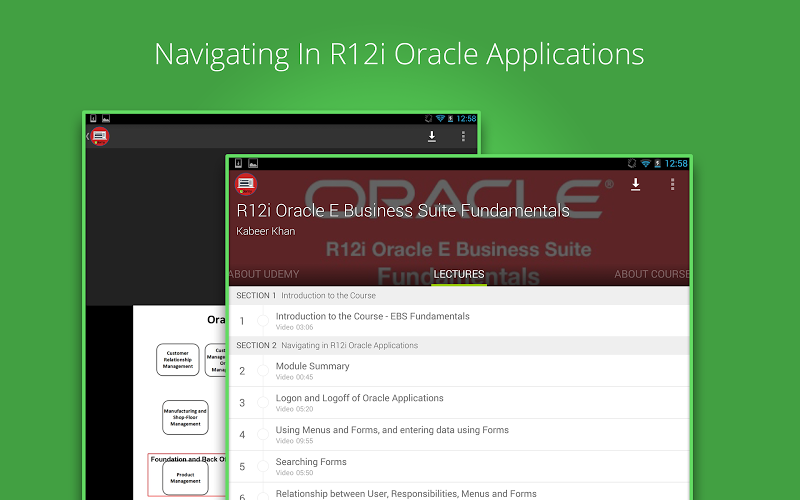This screenshot has height=500, width=800.
Task: Open Logon and Logoff of Oracle Applications lecture
Action: pyautogui.click(x=459, y=403)
